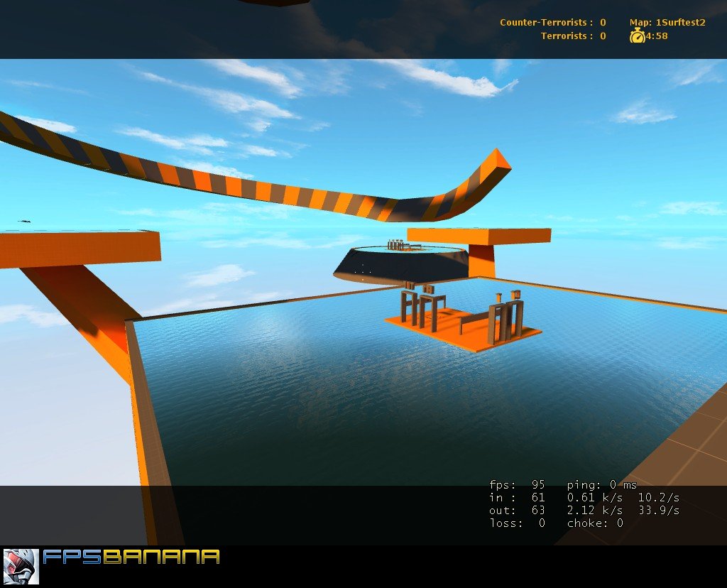Click the 'choke: 0' readout

pos(595,523)
